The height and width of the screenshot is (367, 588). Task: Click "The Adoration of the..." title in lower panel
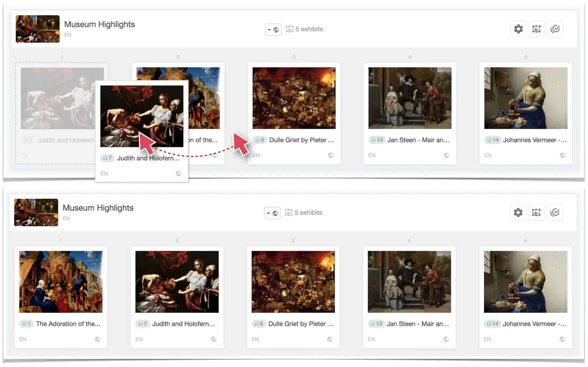68,324
